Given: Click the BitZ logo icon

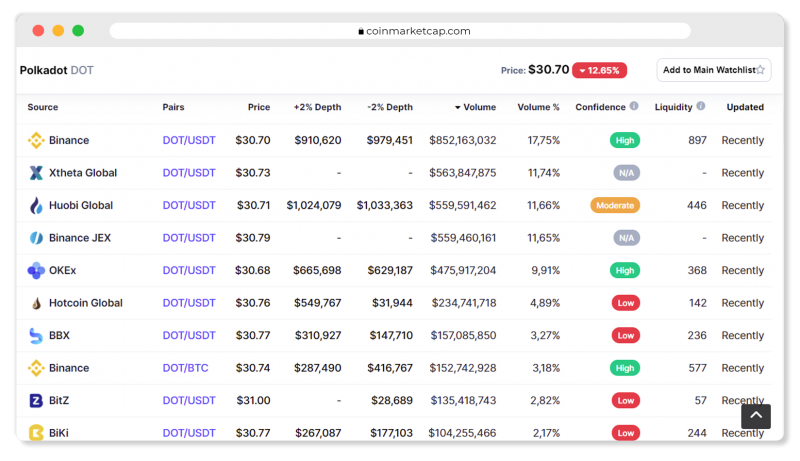Looking at the screenshot, I should [36, 400].
